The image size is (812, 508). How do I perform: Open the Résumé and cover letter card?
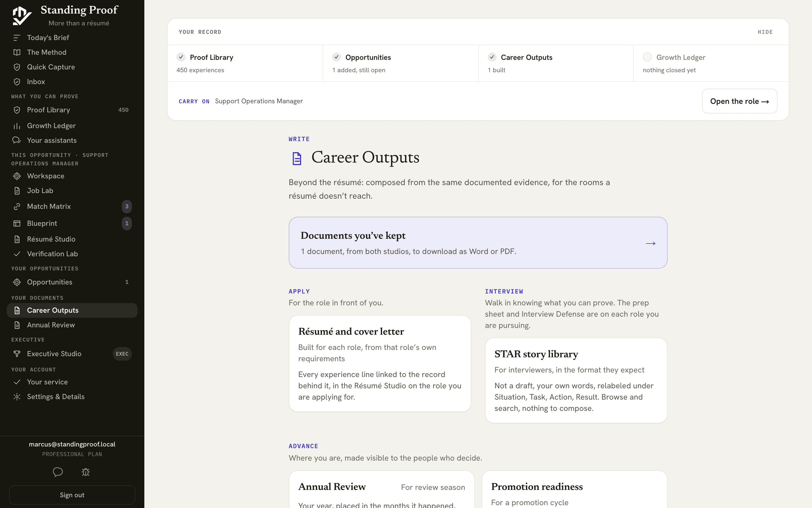[x=380, y=364]
